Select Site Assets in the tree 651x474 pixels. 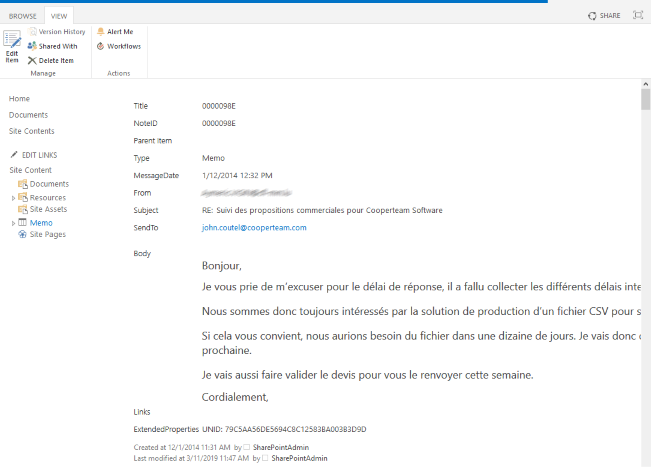48,209
